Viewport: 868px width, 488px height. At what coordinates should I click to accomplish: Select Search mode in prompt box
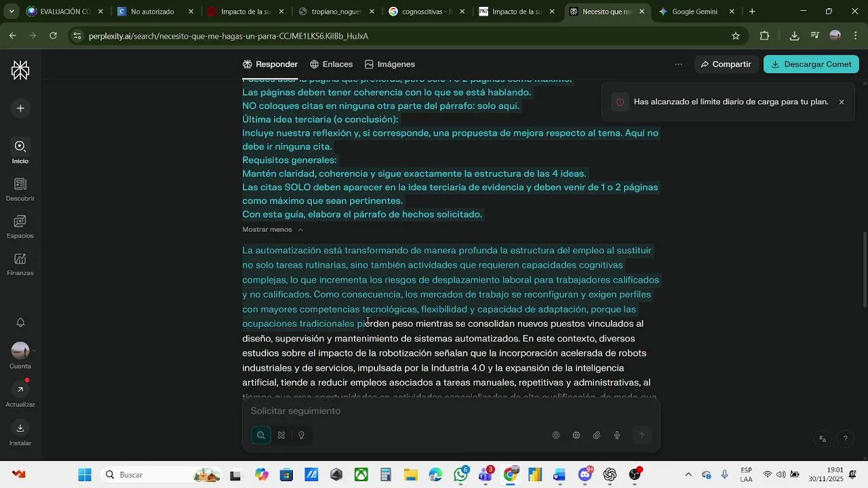261,435
